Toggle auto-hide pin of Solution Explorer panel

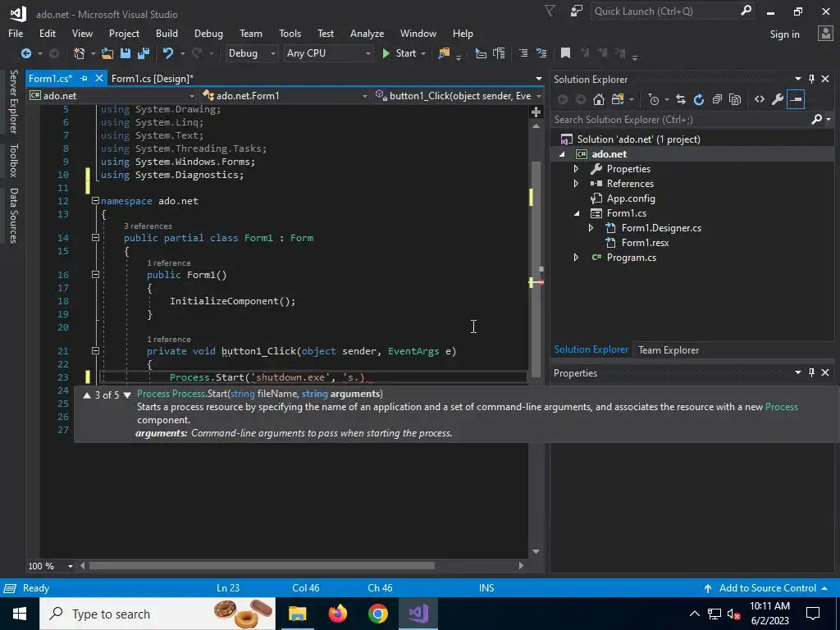point(811,80)
